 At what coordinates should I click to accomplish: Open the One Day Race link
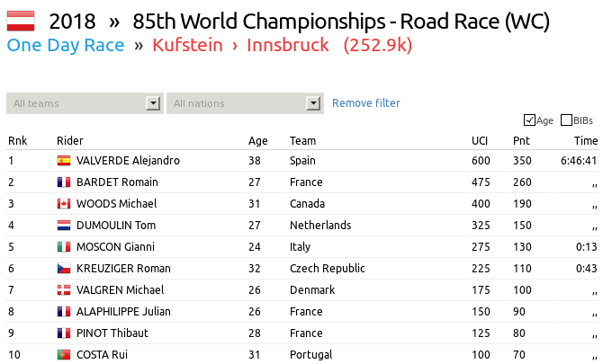[65, 45]
